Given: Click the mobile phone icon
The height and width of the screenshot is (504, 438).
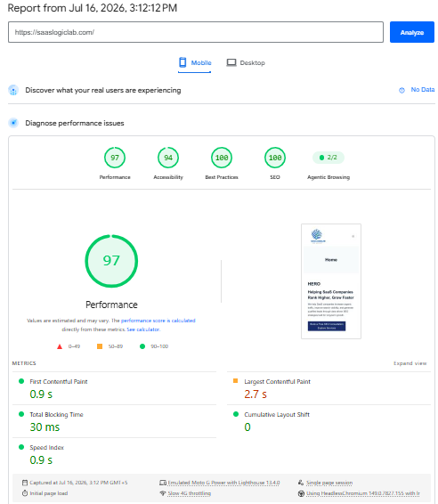Looking at the screenshot, I should [x=182, y=62].
